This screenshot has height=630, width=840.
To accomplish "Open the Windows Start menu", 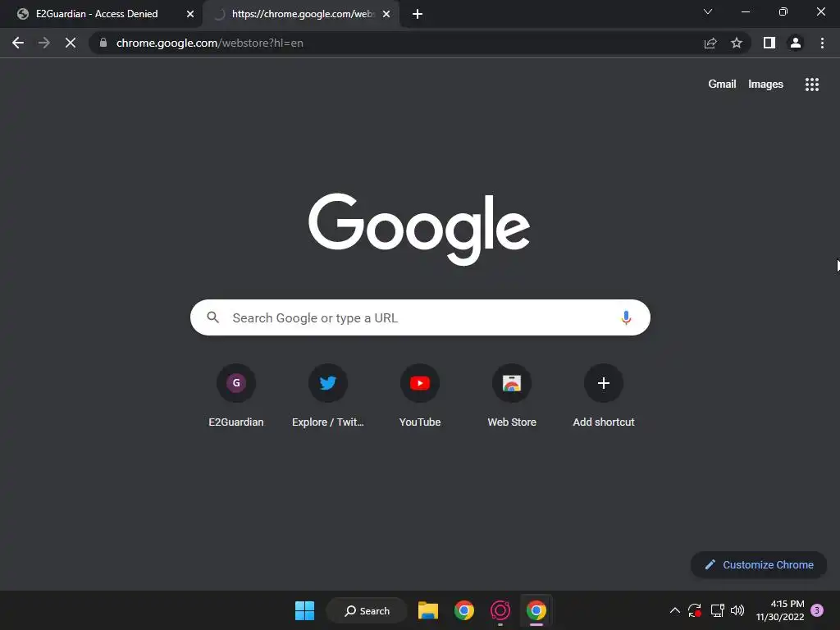I will 305,610.
